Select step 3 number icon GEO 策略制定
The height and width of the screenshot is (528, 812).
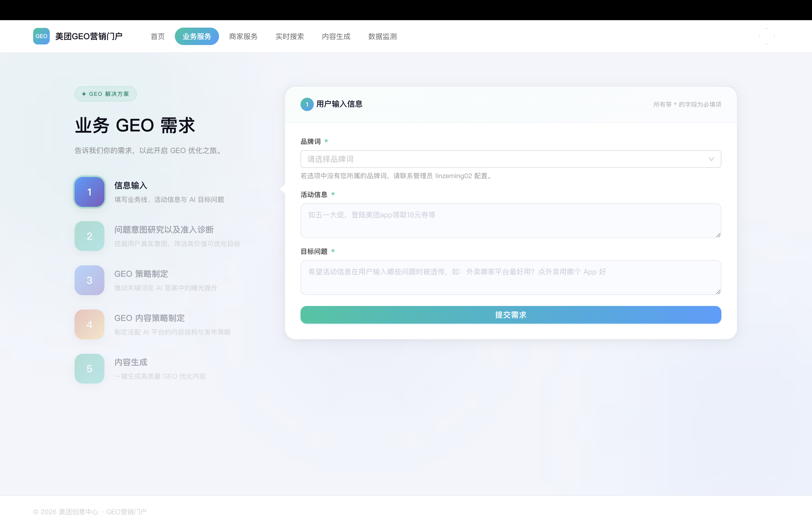click(x=89, y=280)
